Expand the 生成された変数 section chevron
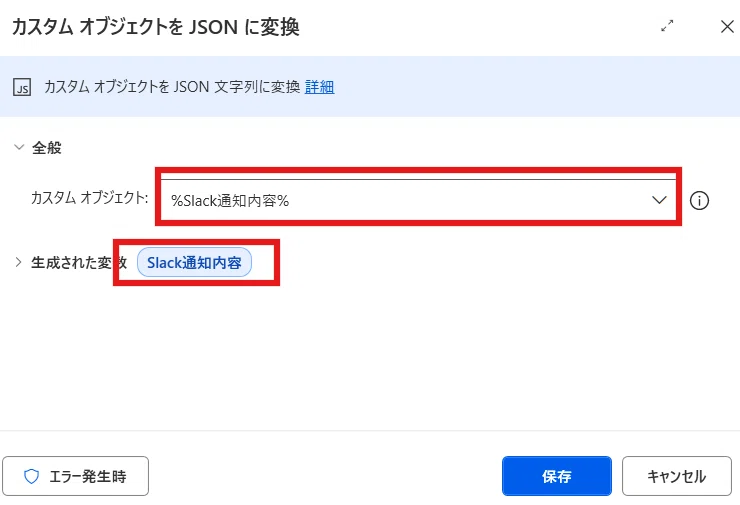Viewport: 740px width, 505px height. [18, 262]
